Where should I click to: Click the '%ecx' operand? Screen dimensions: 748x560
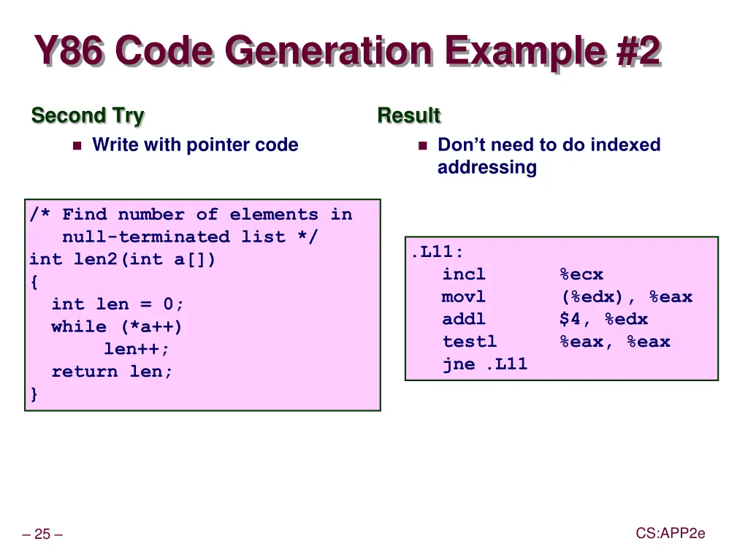click(581, 275)
